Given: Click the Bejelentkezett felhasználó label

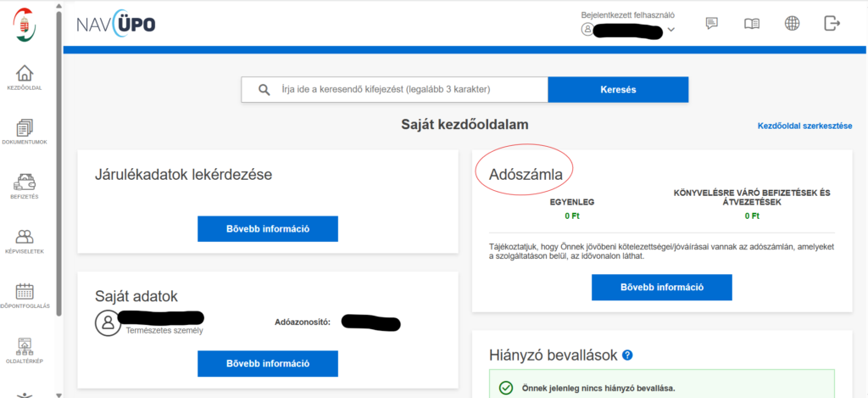Looking at the screenshot, I should pyautogui.click(x=628, y=15).
